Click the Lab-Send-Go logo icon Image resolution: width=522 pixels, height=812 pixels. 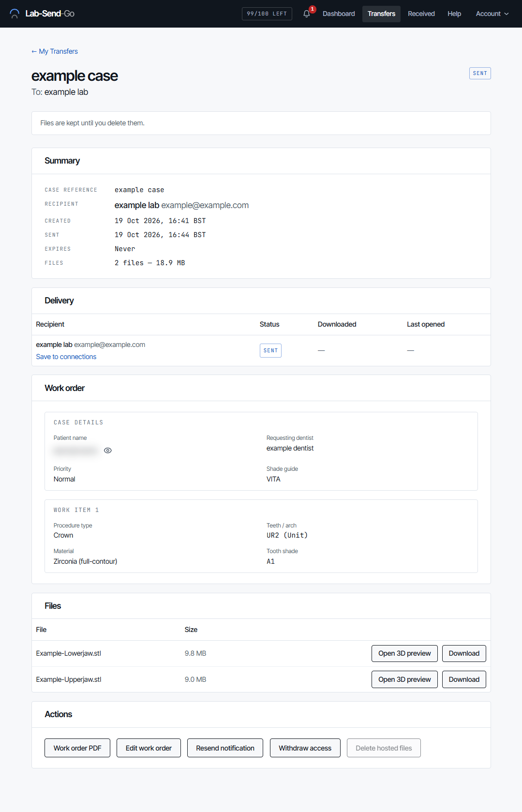coord(15,14)
